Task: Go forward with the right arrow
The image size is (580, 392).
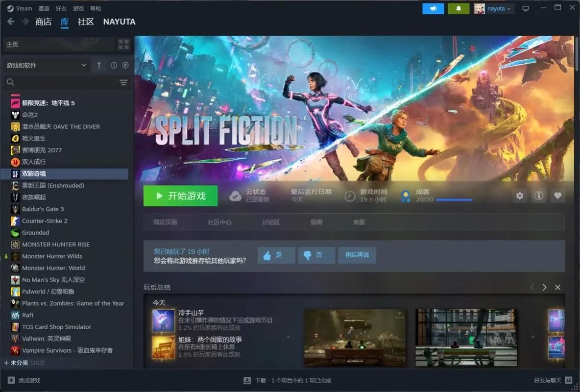Action: [x=25, y=22]
